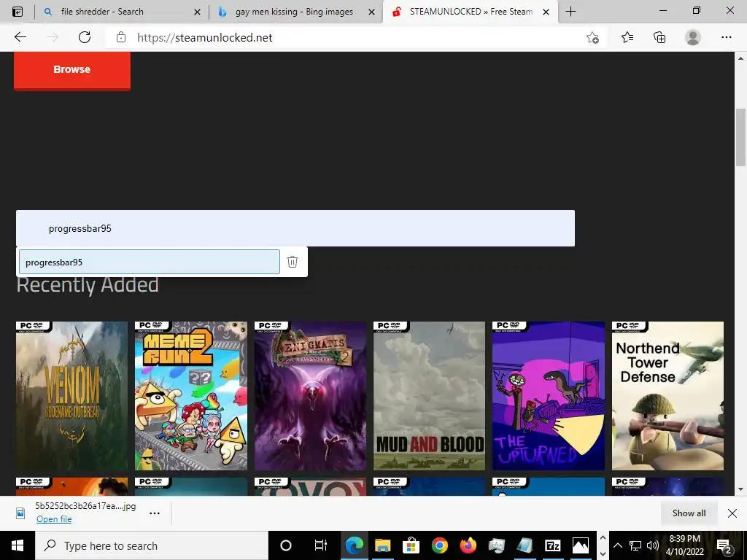The height and width of the screenshot is (560, 747).
Task: Open the tab actions menu icon
Action: 18,12
